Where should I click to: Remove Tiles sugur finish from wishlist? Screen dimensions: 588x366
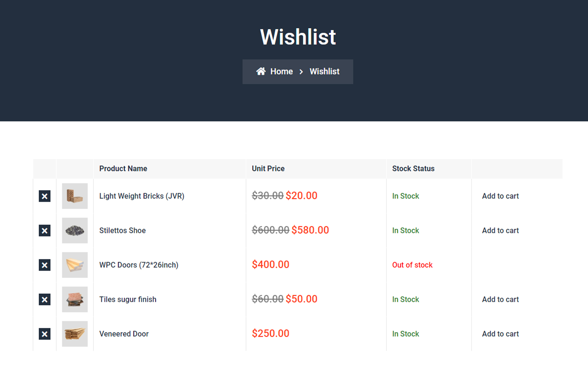(44, 300)
